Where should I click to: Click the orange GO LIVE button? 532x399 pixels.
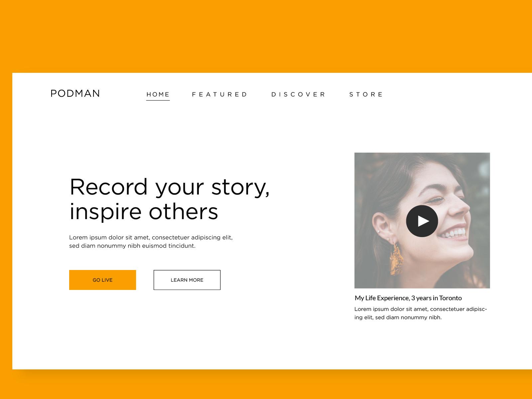(102, 280)
